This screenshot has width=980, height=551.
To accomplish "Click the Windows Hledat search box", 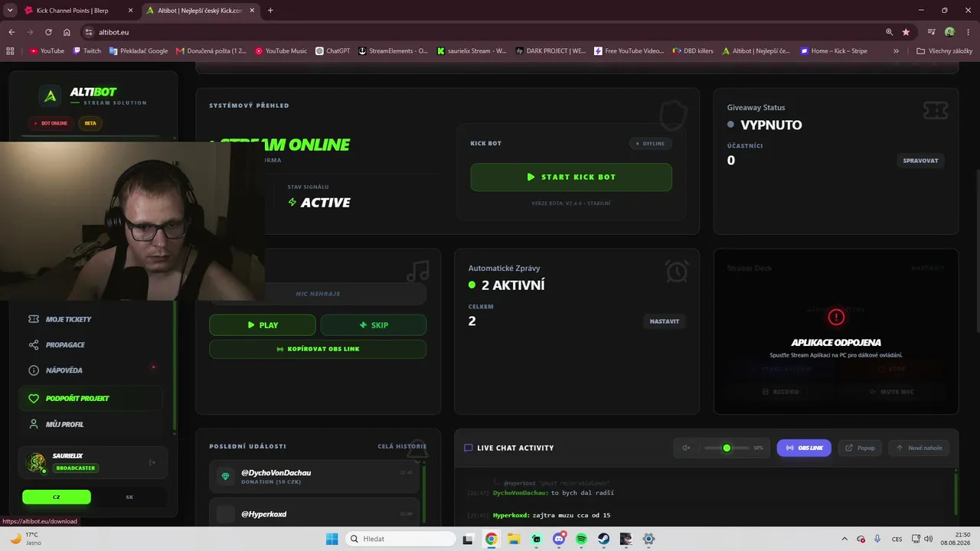I will (401, 539).
